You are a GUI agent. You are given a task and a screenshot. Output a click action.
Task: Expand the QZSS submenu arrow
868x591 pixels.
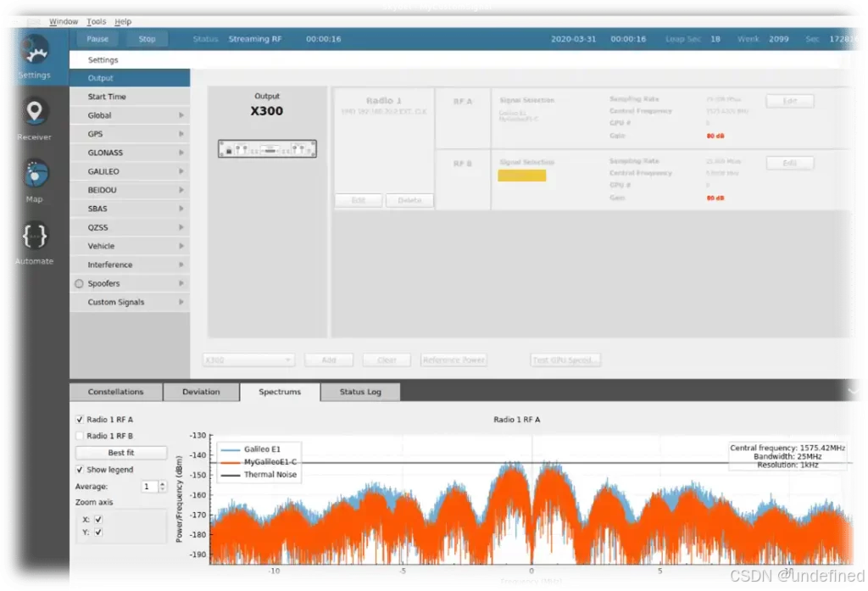pyautogui.click(x=181, y=227)
